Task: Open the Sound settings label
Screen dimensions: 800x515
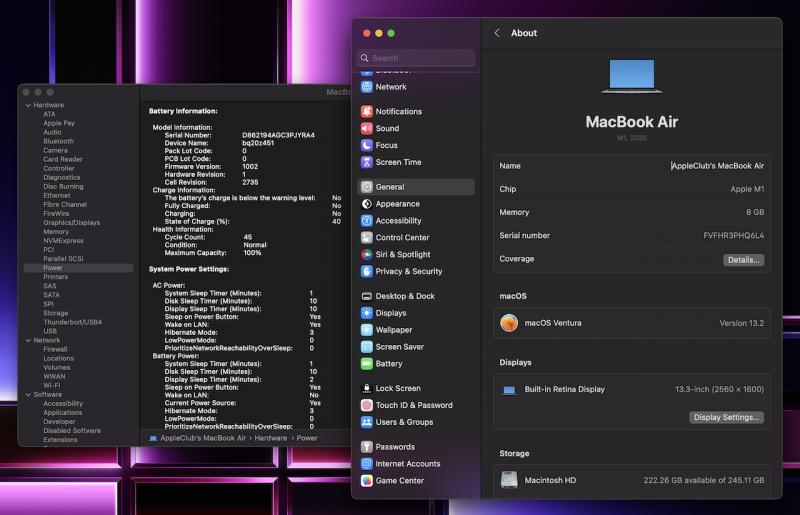Action: (387, 128)
